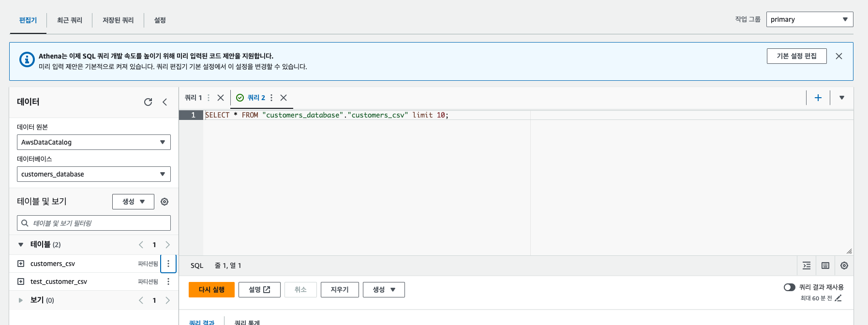
Task: Go to next page of 보기 list
Action: coord(167,300)
